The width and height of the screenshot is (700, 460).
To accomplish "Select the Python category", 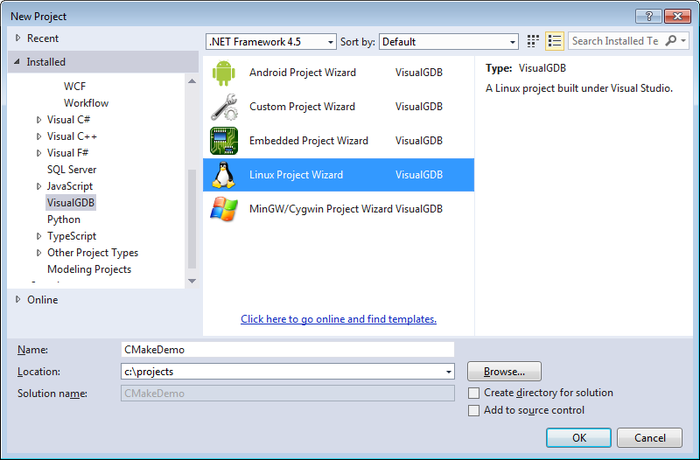I will coord(64,220).
